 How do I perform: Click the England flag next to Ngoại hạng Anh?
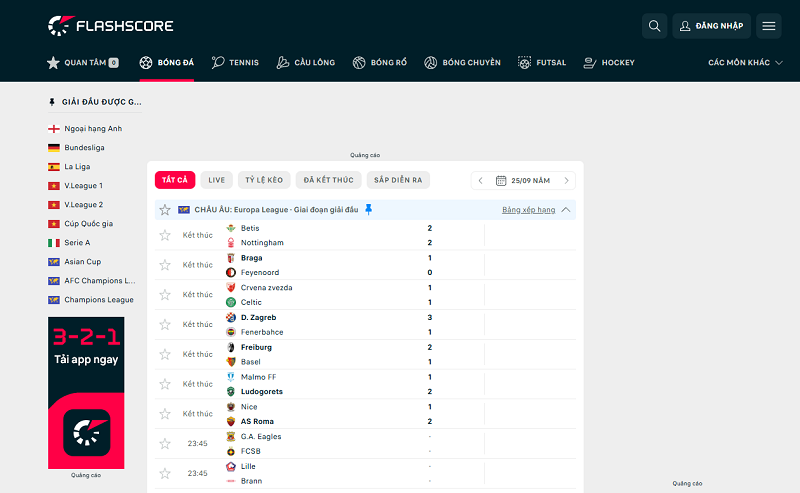(54, 129)
